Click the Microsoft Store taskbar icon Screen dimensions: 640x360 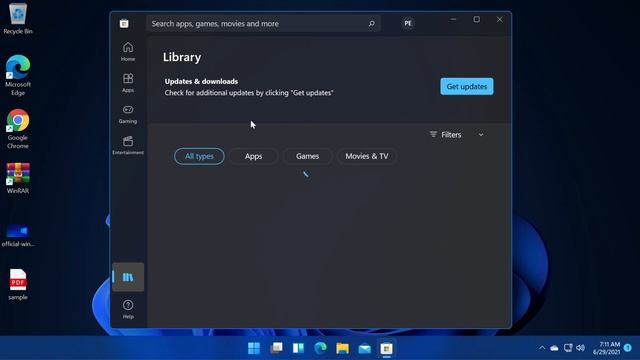pyautogui.click(x=387, y=348)
